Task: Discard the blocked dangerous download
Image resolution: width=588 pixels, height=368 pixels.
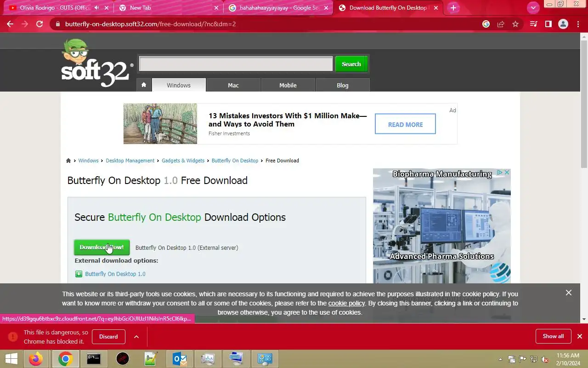Action: pos(108,336)
